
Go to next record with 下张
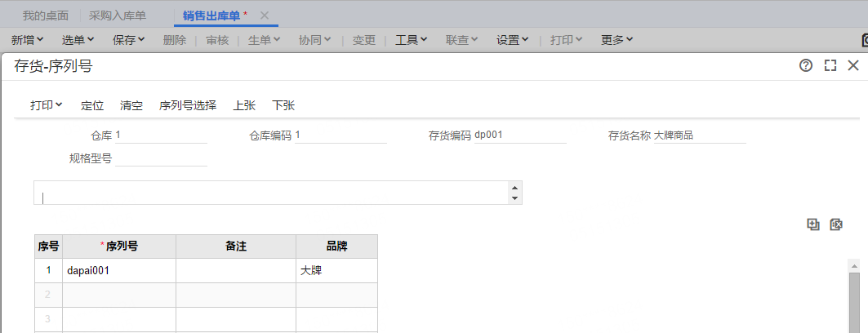coord(283,105)
